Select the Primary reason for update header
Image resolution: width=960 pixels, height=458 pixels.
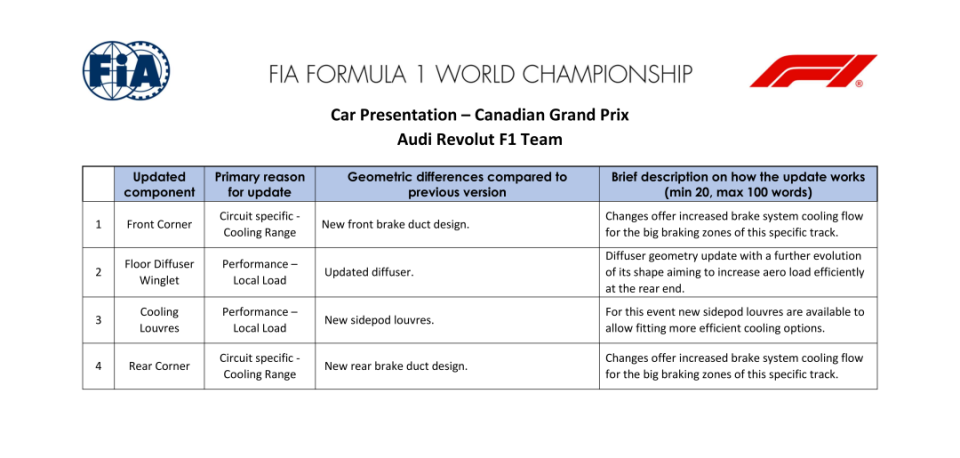coord(260,184)
